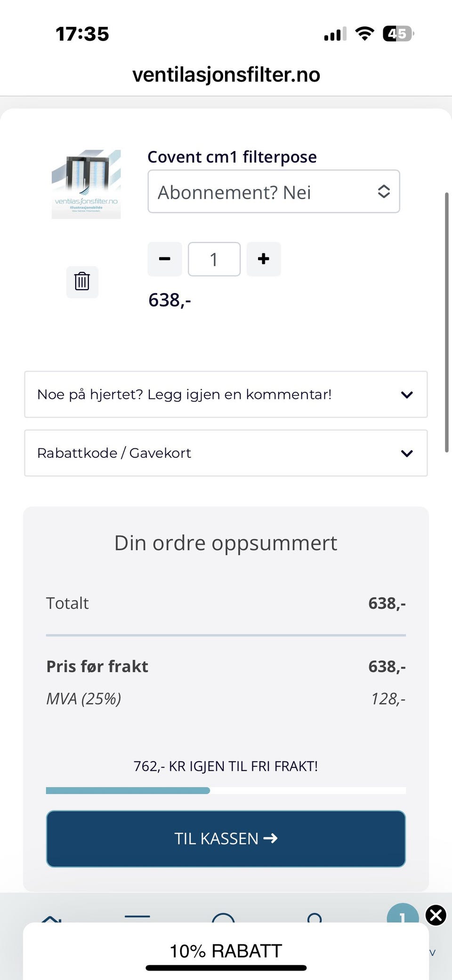Tap the free shipping progress bar
This screenshot has width=452, height=980.
pyautogui.click(x=226, y=791)
